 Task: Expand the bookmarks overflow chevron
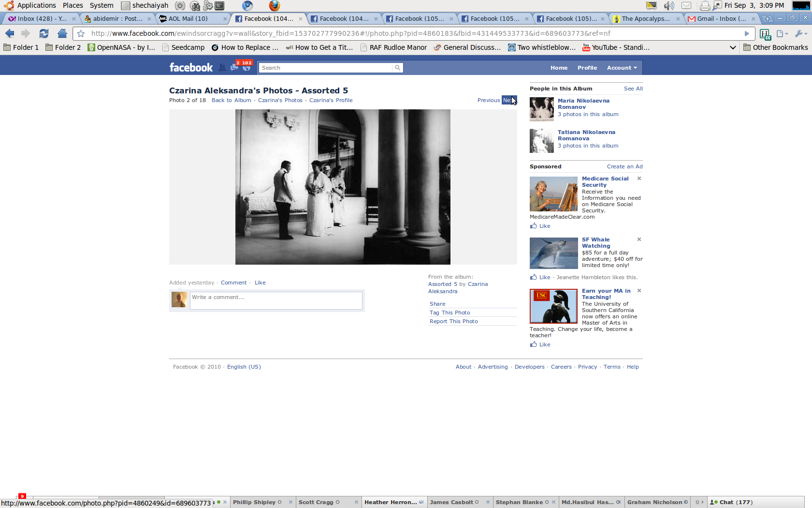[733, 47]
